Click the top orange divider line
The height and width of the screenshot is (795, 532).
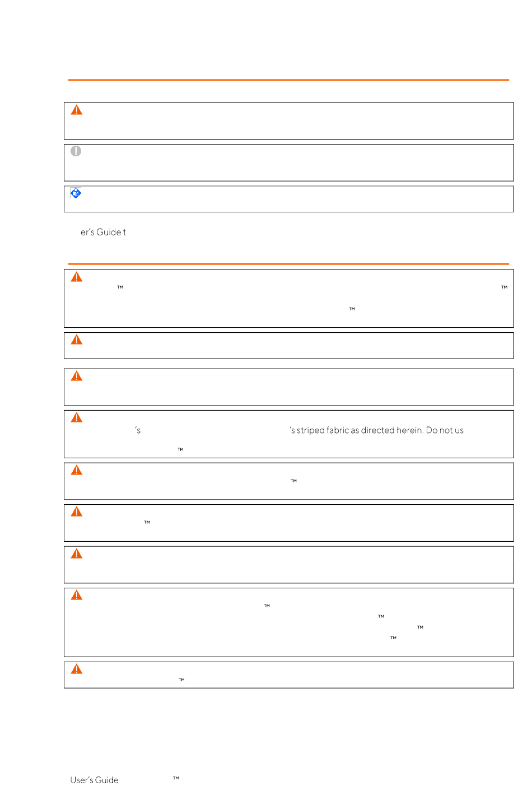(288, 80)
